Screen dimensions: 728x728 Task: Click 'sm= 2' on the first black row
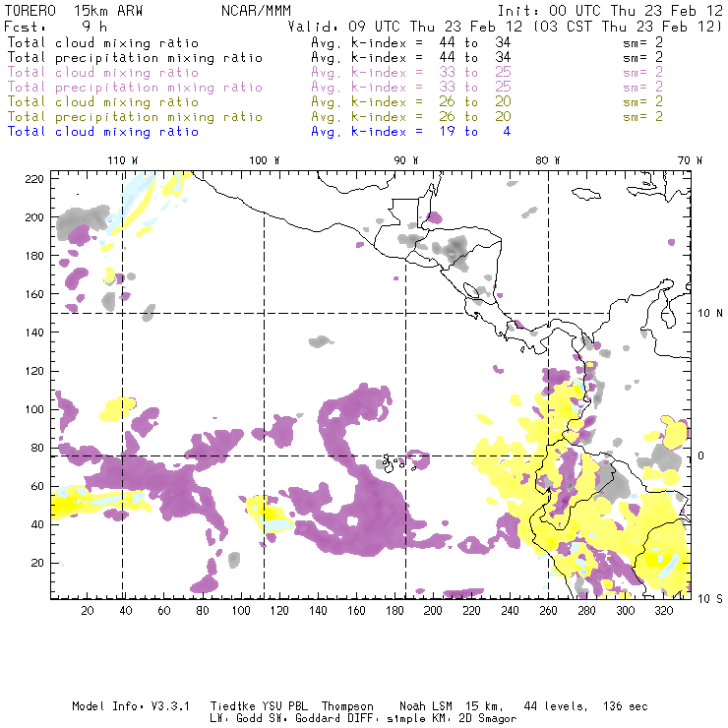[642, 42]
